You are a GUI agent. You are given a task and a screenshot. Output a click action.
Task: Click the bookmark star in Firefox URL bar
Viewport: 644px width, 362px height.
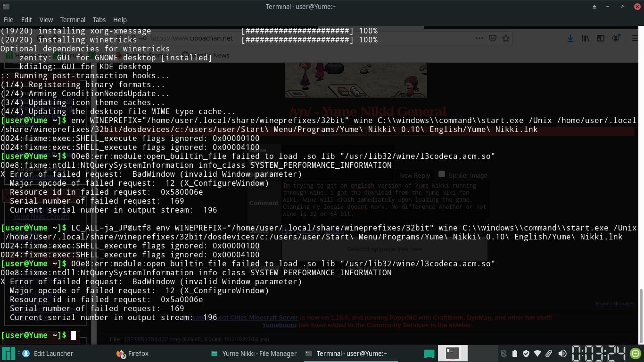tap(506, 39)
